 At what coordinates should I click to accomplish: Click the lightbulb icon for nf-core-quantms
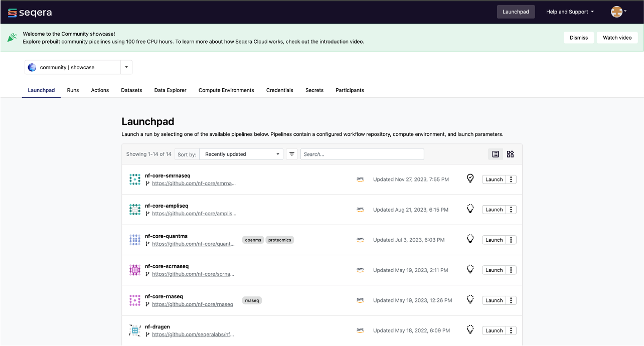[x=470, y=239]
